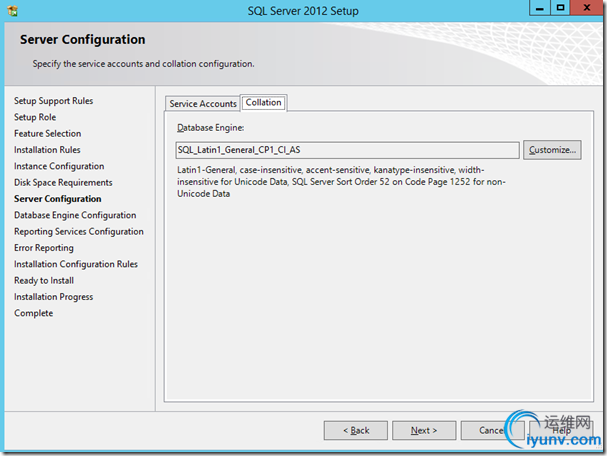Select the Collation tab
Screen dimensions: 607x456
(x=264, y=103)
